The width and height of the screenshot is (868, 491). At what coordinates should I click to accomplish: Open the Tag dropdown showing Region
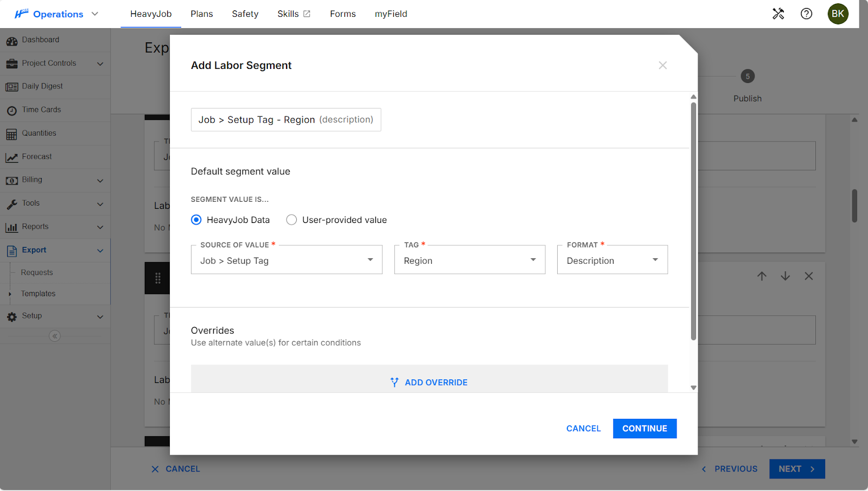[x=469, y=260]
